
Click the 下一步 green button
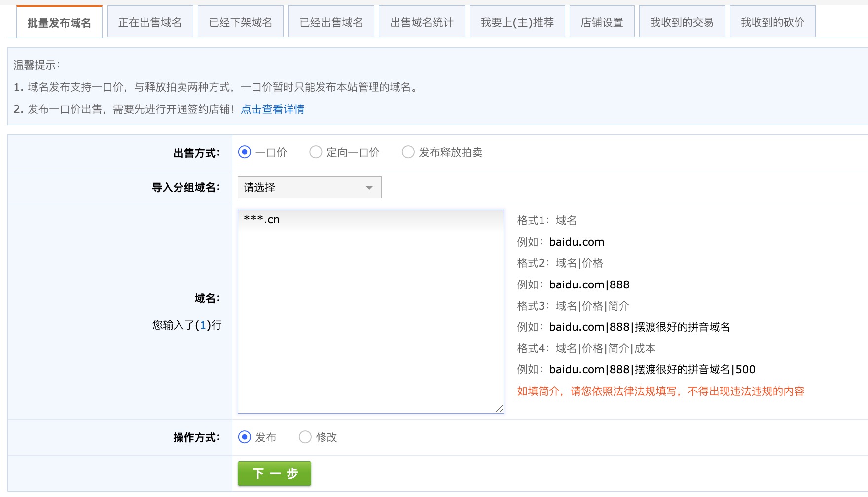click(x=274, y=473)
